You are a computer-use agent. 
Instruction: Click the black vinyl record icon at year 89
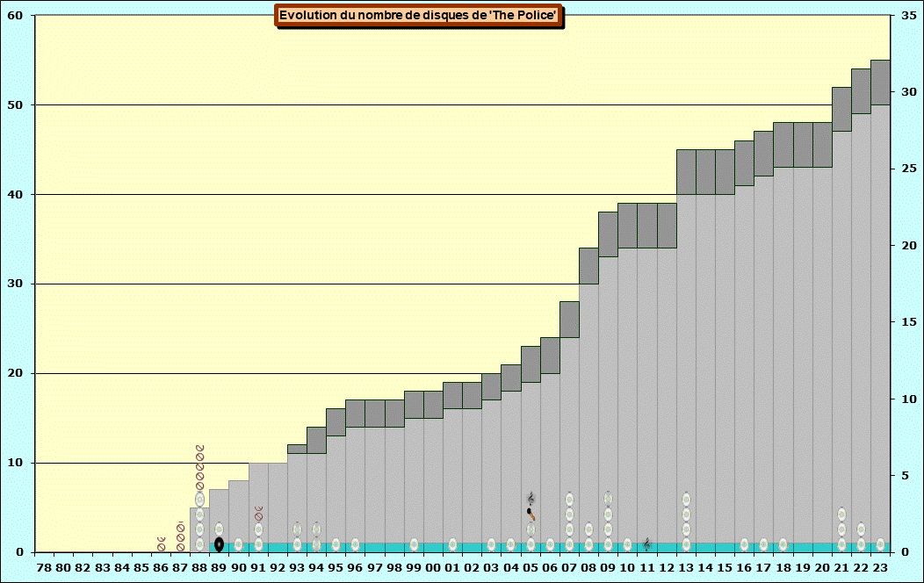click(x=219, y=544)
